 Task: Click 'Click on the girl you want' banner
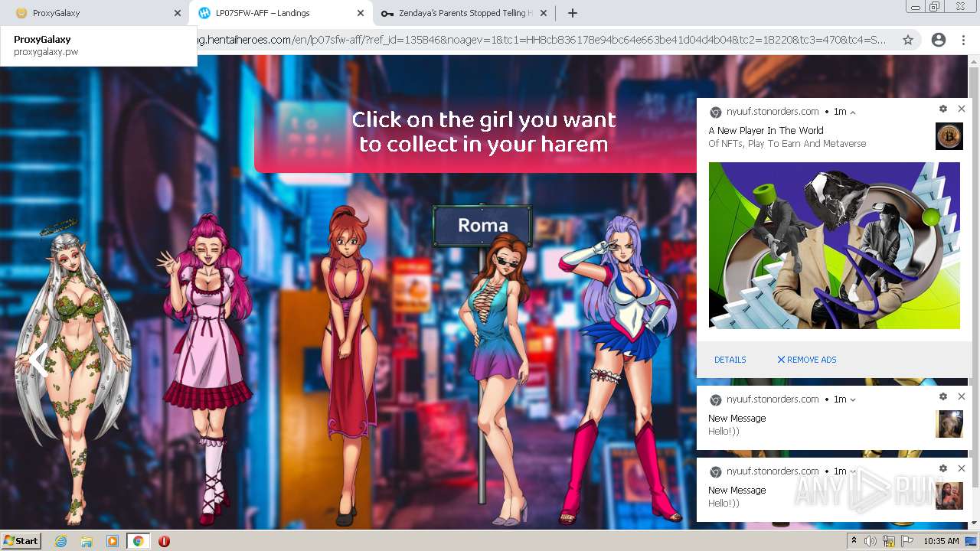click(484, 132)
